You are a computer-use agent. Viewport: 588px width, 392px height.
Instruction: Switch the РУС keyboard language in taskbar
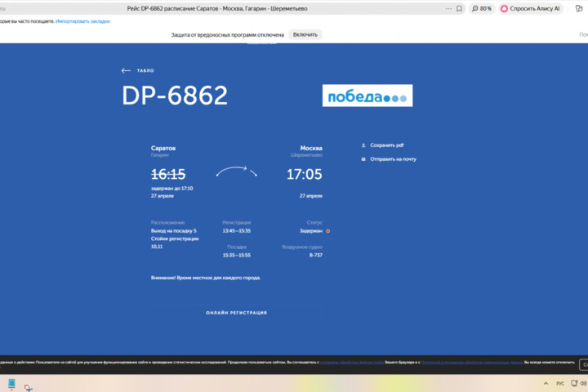click(x=560, y=383)
